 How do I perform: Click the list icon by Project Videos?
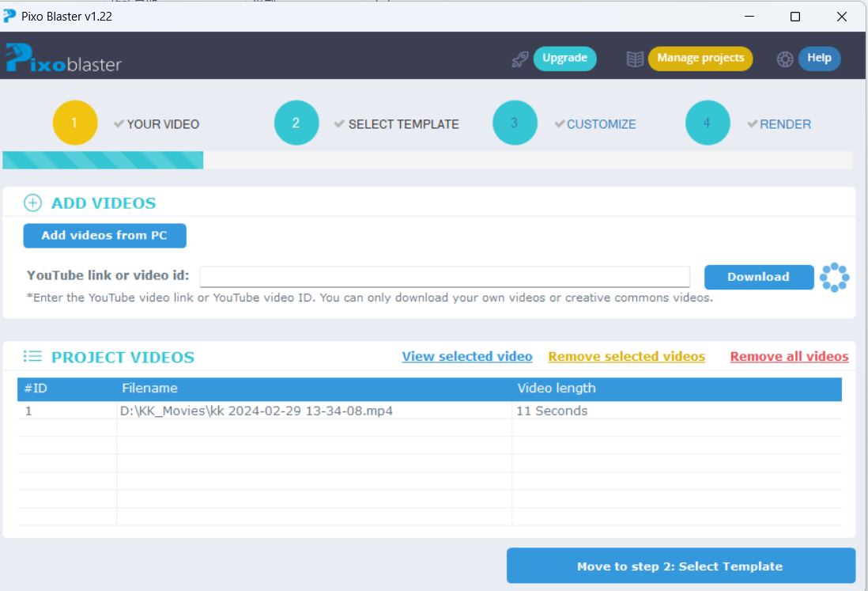pyautogui.click(x=32, y=357)
